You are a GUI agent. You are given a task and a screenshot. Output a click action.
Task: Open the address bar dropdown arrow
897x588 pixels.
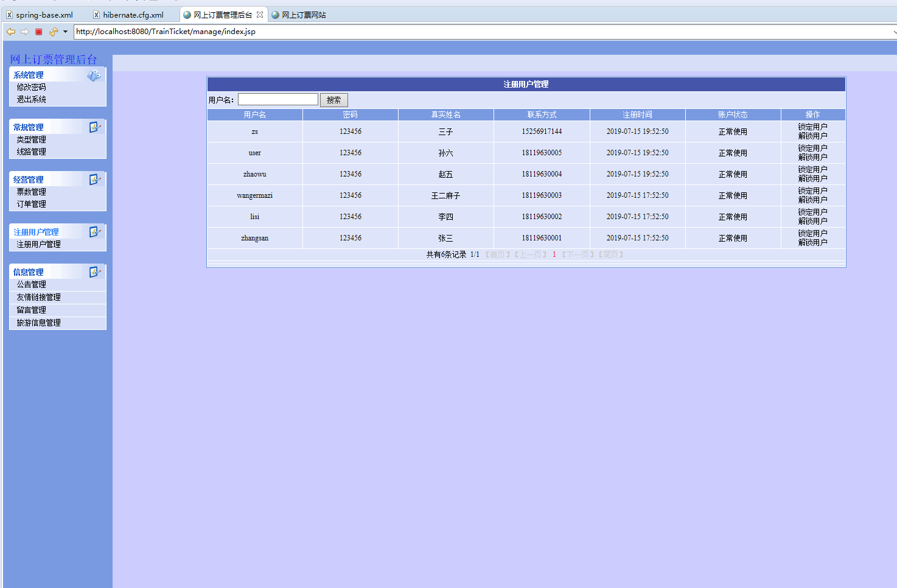click(x=66, y=31)
